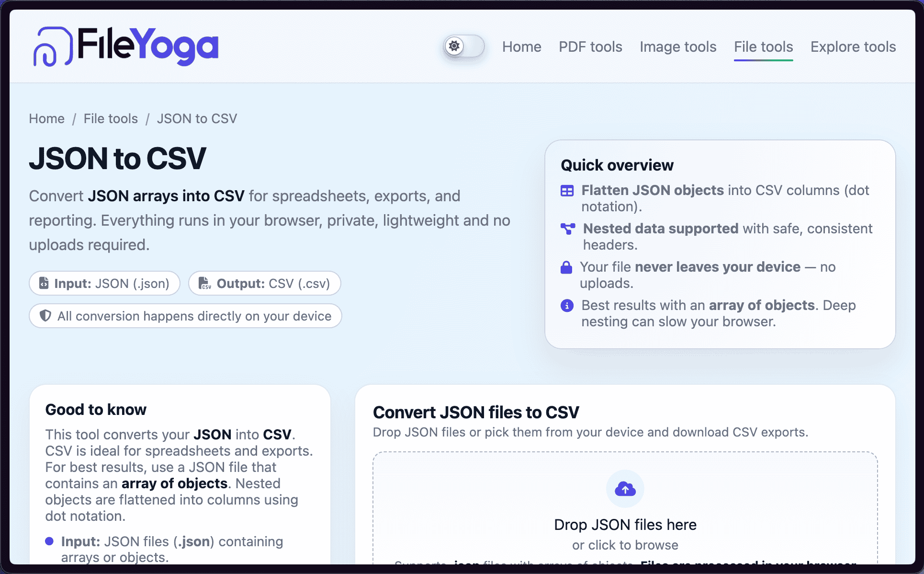
Task: Click the 'Nested data supported' overview text
Action: point(728,237)
